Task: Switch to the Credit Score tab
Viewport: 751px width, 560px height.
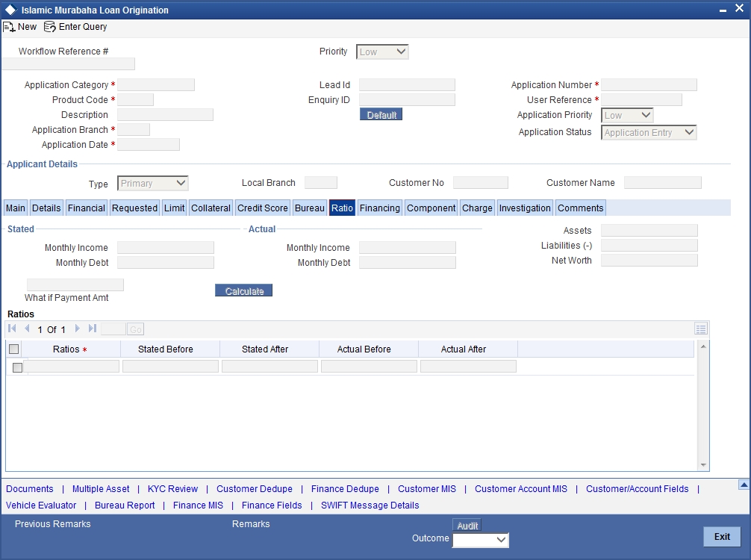Action: [263, 208]
